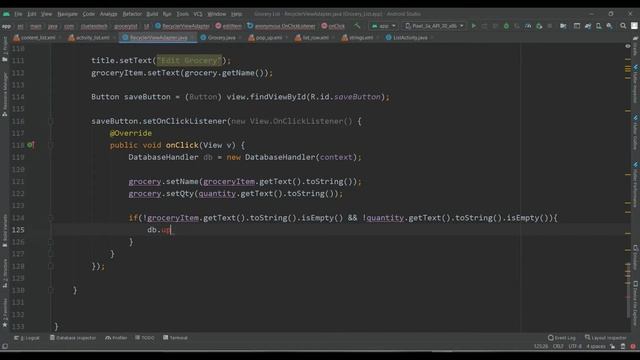Switch to pop_up.xml tab

268,38
